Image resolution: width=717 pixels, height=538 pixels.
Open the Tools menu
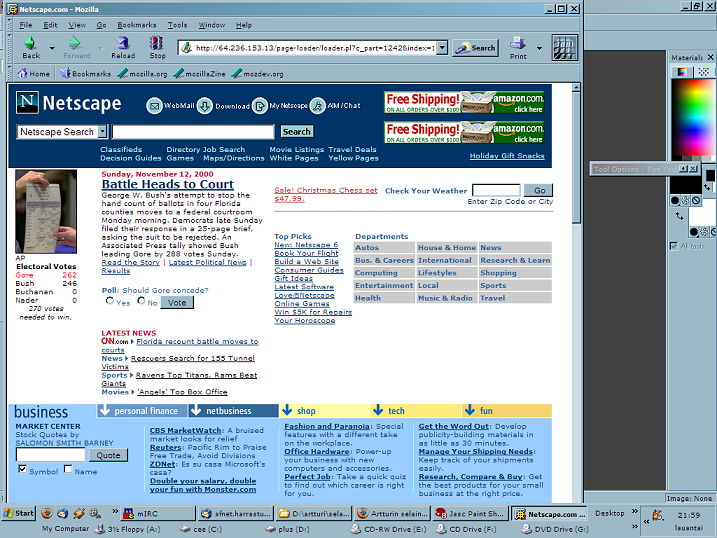click(x=177, y=25)
